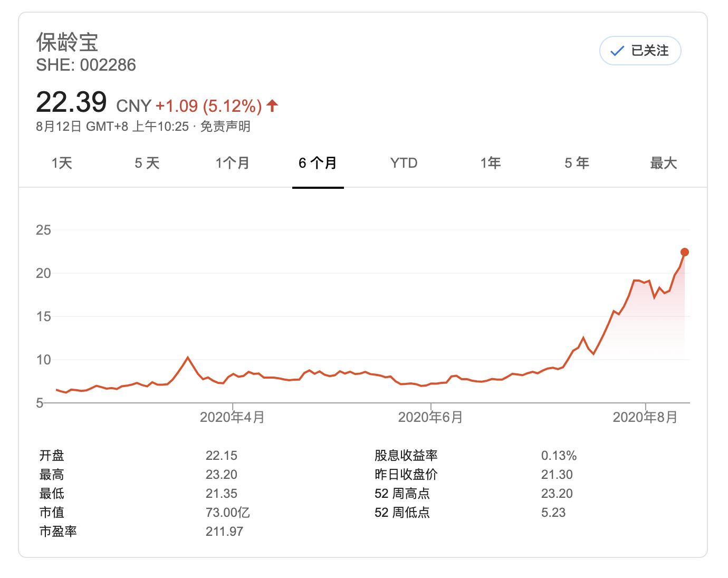Select the YTD chart range
Screen dimensions: 728x578
click(404, 163)
